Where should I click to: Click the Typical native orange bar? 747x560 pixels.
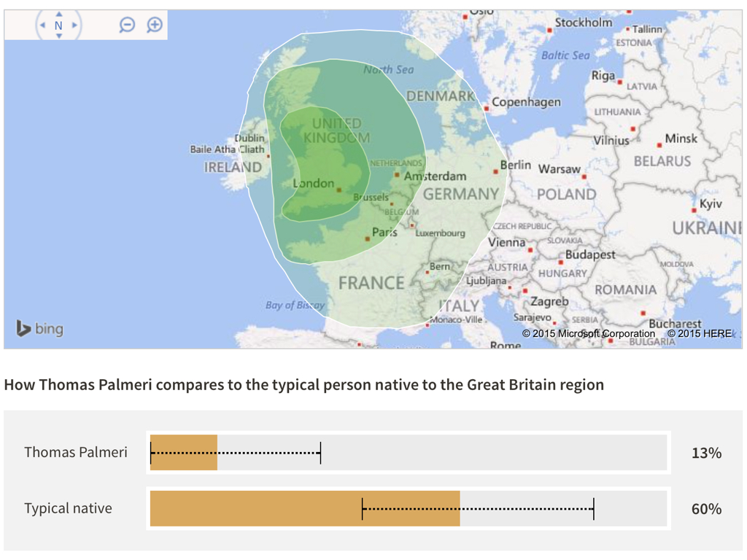(x=305, y=508)
